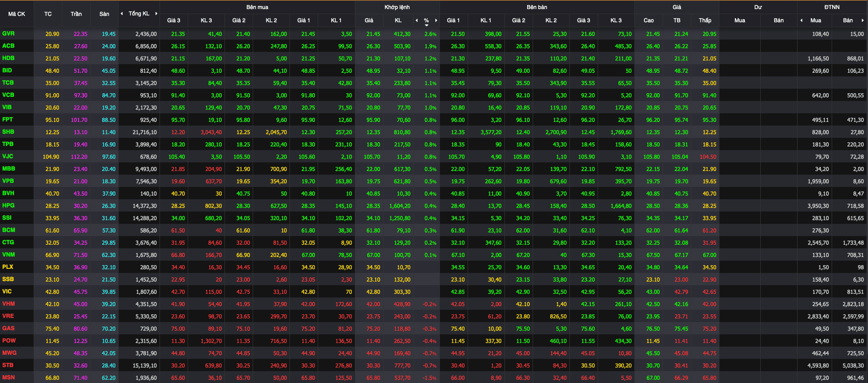868x383 pixels.
Task: Open the VRE stock symbol
Action: click(x=8, y=316)
